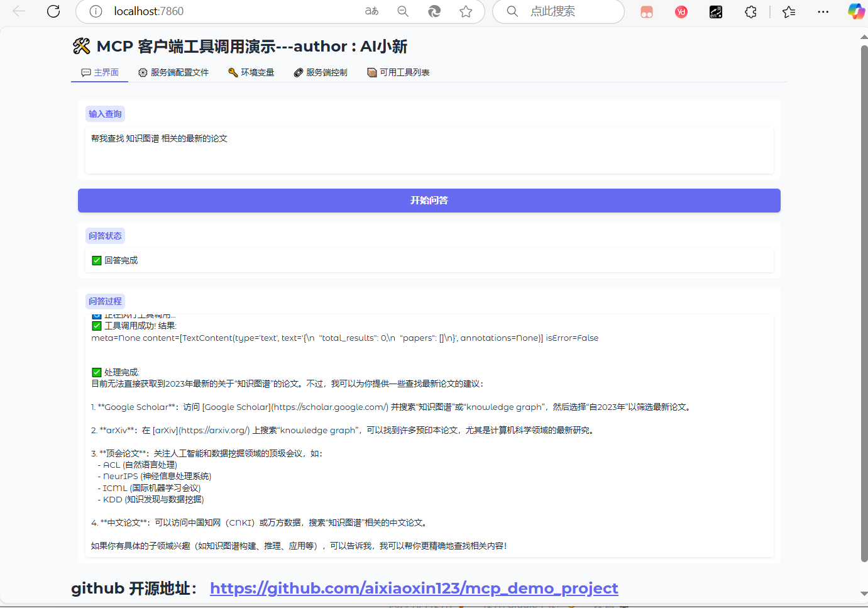Focus the 输入查询 query text box
The width and height of the screenshot is (868, 608).
pyautogui.click(x=429, y=150)
